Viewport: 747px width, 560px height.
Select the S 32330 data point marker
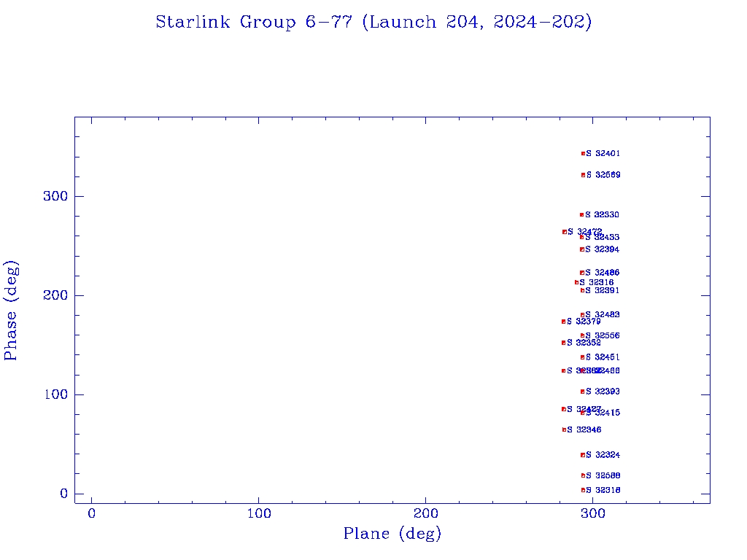[581, 215]
